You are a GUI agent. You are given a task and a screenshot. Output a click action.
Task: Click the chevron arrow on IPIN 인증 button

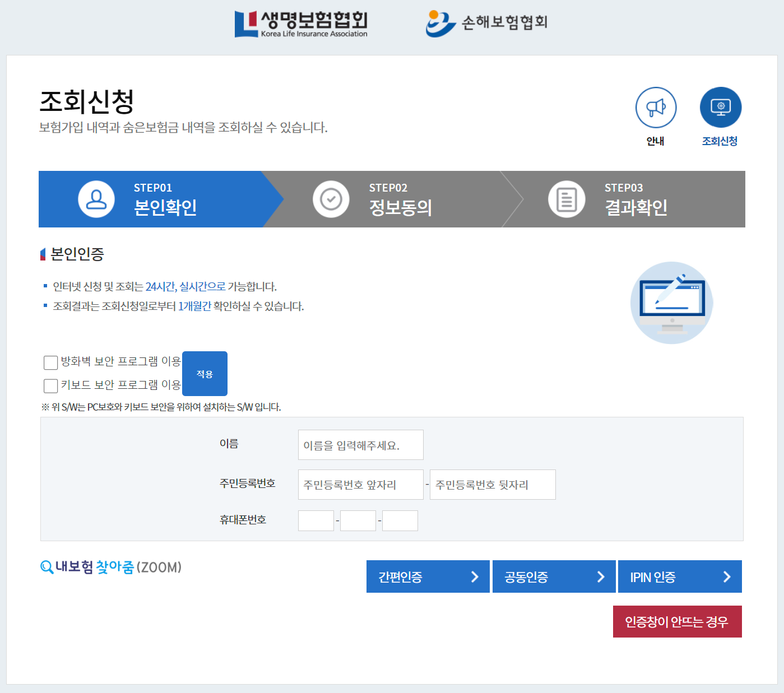[728, 576]
